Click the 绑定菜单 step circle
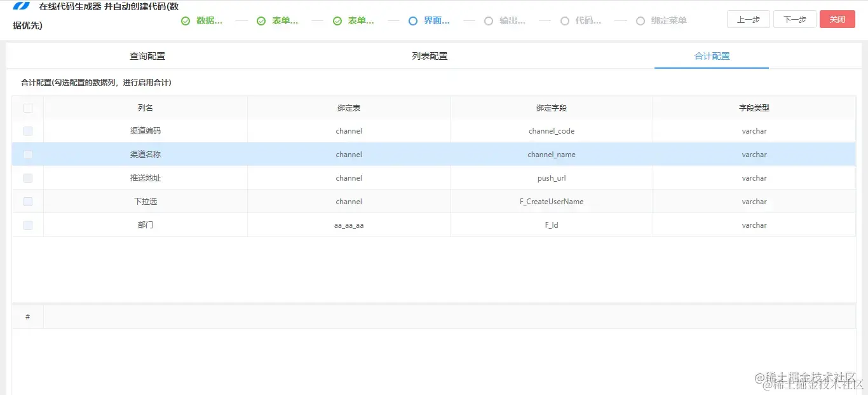This screenshot has height=395, width=868. coord(641,20)
